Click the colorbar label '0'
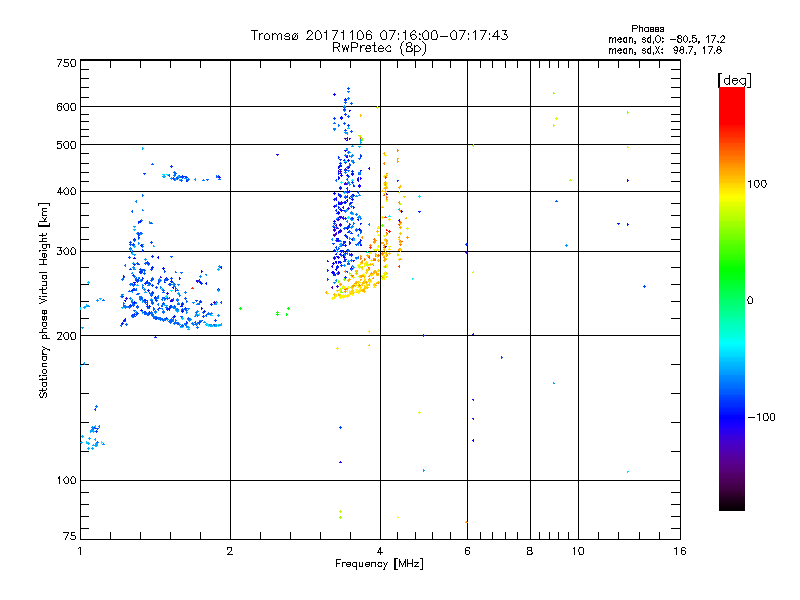This screenshot has height=600, width=800. 750,301
